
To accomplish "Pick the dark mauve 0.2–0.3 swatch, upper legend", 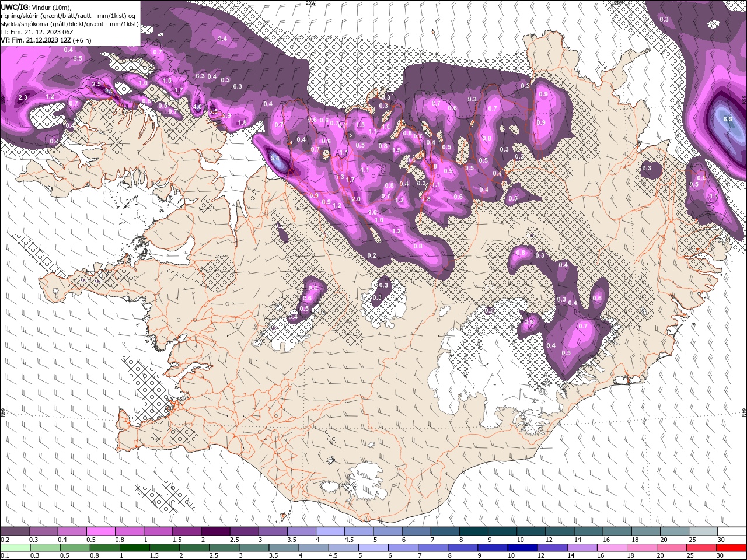I will pyautogui.click(x=15, y=531).
